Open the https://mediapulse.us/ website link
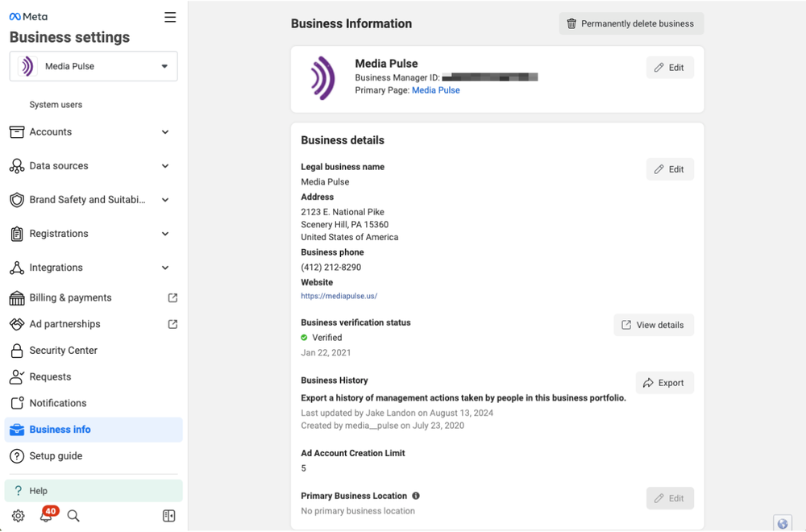806x532 pixels. 339,296
